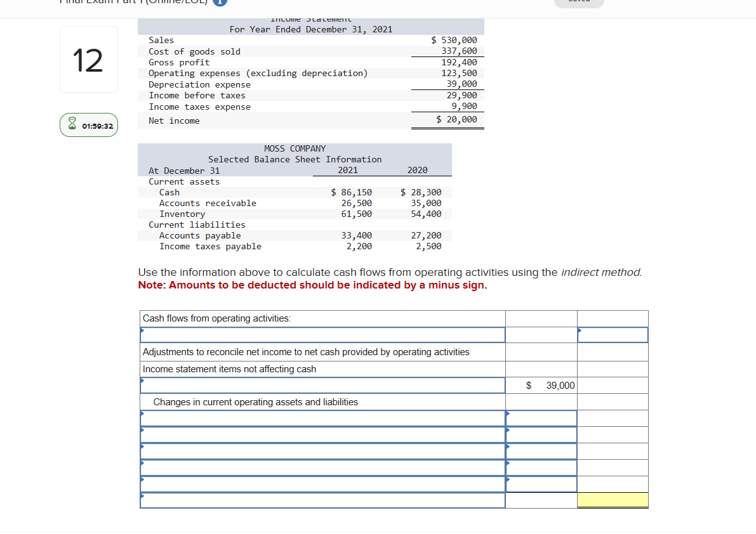This screenshot has height=534, width=756.
Task: Open the fourth dropdown row in the changes section
Action: coord(317,467)
